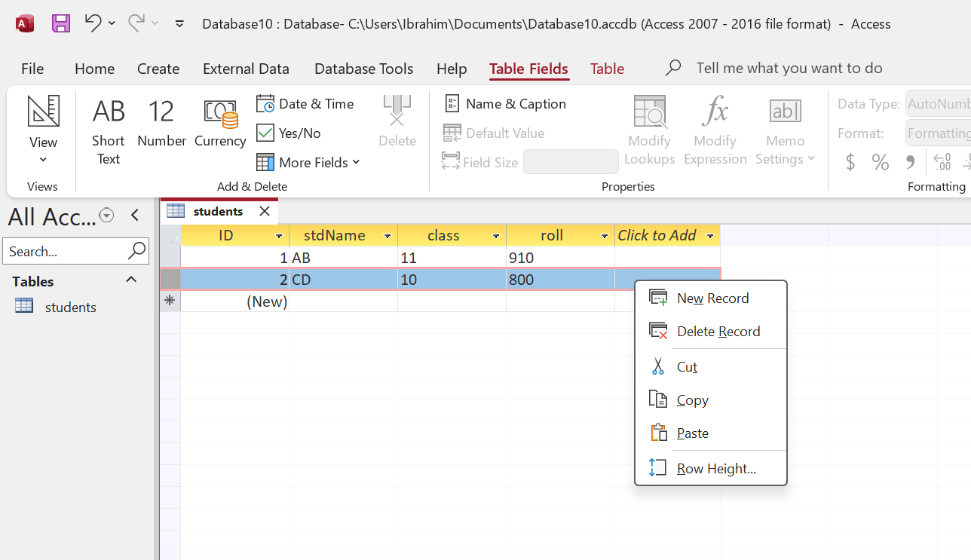
Task: Select row 2 using its row selector
Action: 170,280
